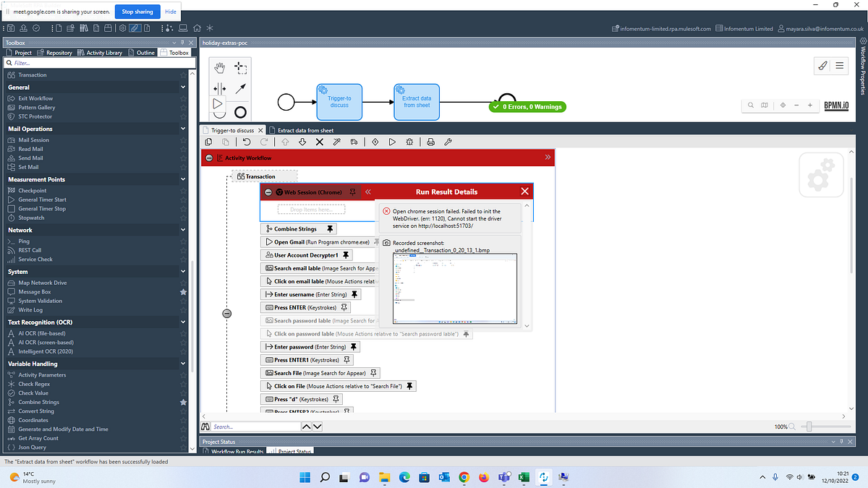The image size is (868, 488).
Task: Adjust the 100% zoom slider at the bottom
Action: 810,427
